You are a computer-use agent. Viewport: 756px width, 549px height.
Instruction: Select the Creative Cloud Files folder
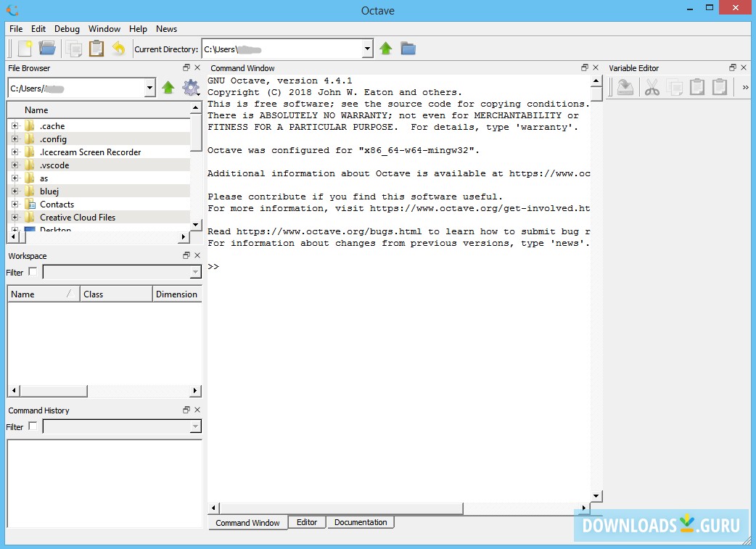(78, 218)
